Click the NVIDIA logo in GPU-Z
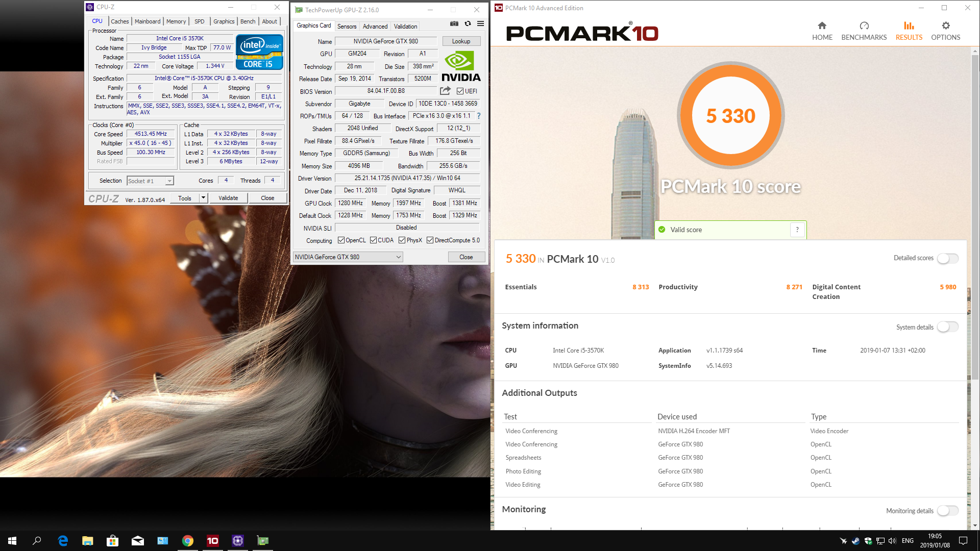 (x=461, y=66)
